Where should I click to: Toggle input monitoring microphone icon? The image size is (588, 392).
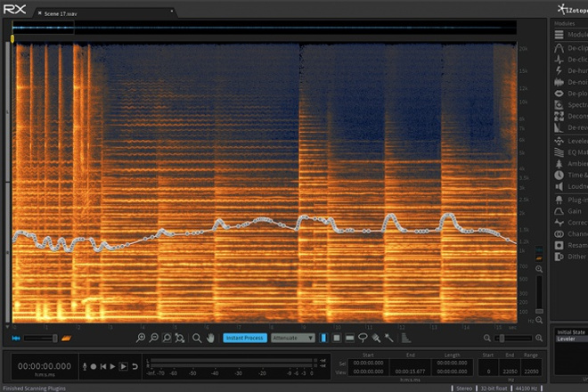[86, 366]
